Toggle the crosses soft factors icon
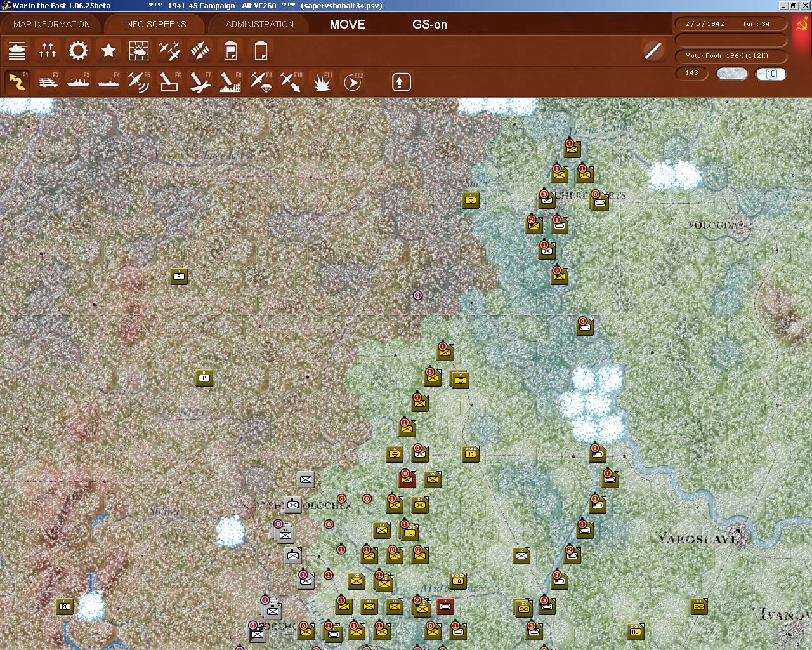Screen dimensions: 812x650 (48, 50)
